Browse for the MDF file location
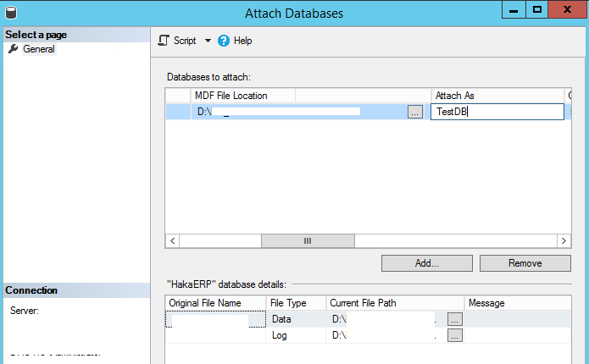This screenshot has height=364, width=589. tap(414, 112)
